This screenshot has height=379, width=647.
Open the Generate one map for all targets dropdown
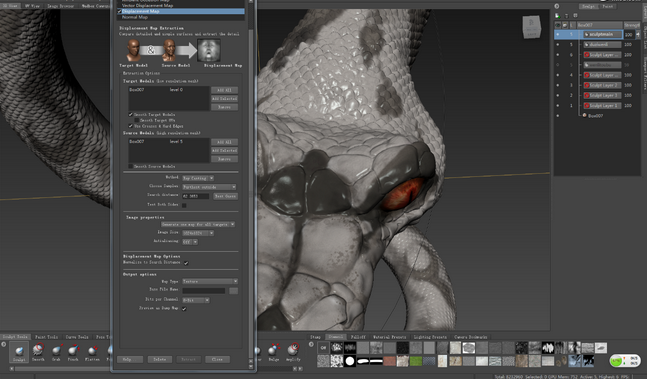coord(198,224)
